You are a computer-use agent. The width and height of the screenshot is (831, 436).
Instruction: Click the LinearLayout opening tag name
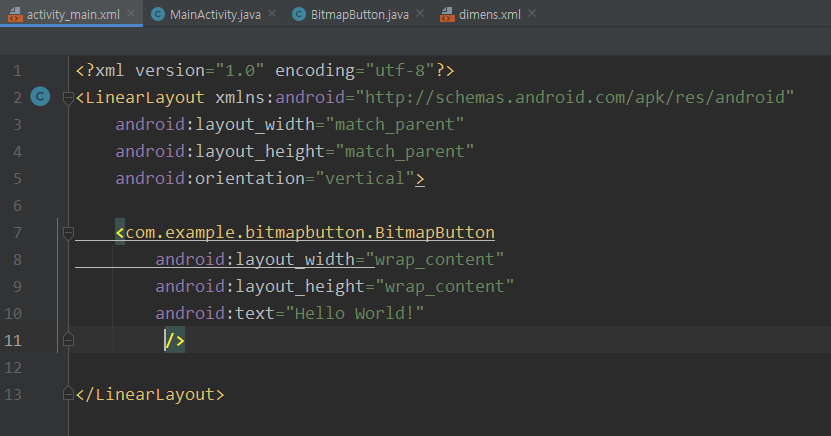click(145, 97)
